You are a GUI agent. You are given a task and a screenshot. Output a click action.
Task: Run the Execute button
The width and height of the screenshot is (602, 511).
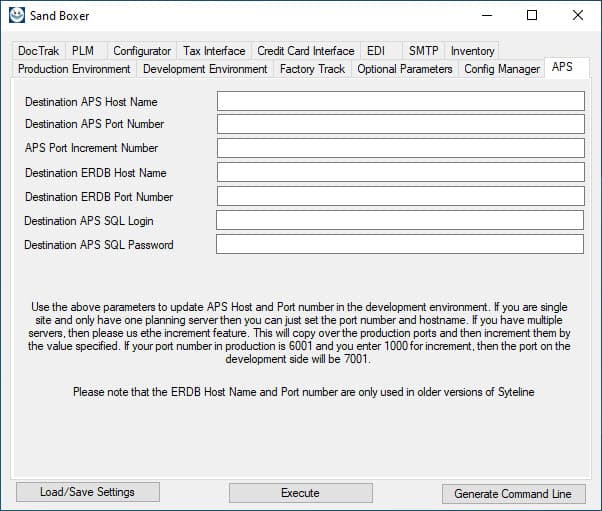[x=301, y=493]
